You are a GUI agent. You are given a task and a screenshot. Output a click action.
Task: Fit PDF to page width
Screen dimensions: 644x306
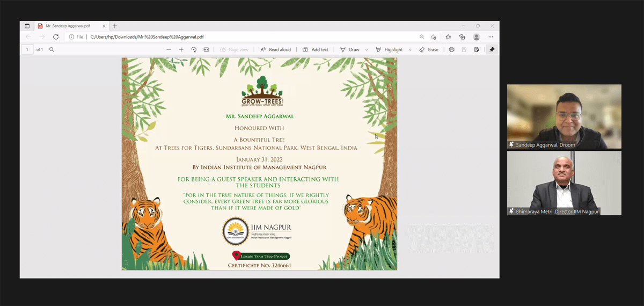[x=206, y=49]
